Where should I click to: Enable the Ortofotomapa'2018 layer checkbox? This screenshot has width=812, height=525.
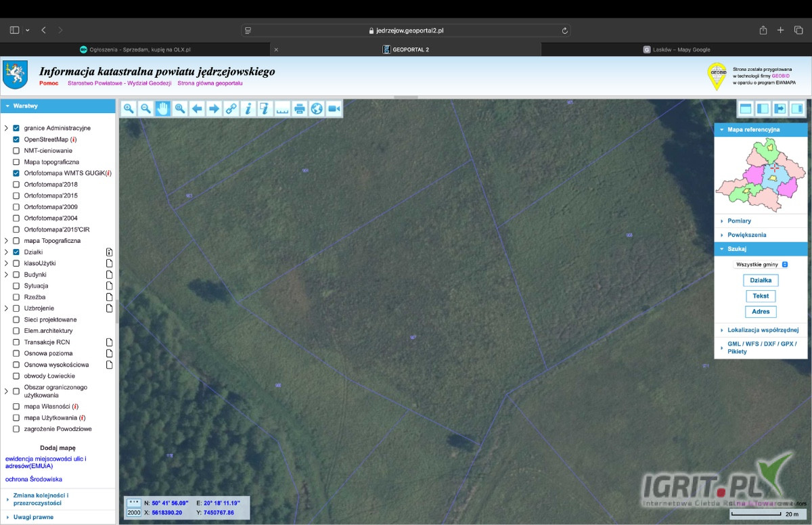click(16, 185)
